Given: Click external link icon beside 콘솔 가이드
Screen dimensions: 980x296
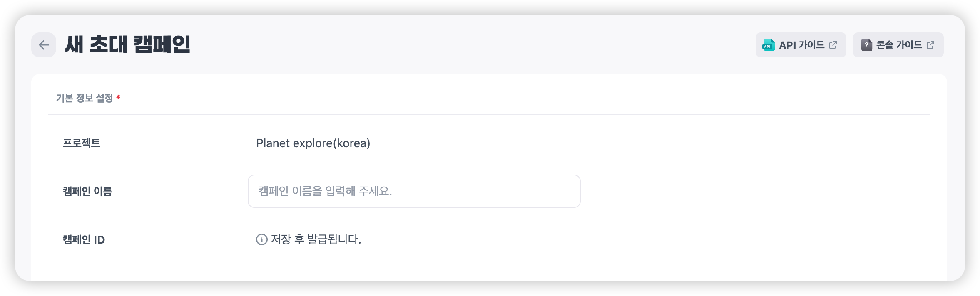Looking at the screenshot, I should [930, 45].
